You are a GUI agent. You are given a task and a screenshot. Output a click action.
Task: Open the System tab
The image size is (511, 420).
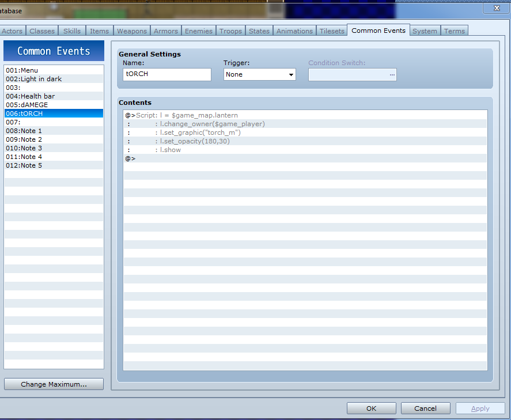point(425,31)
